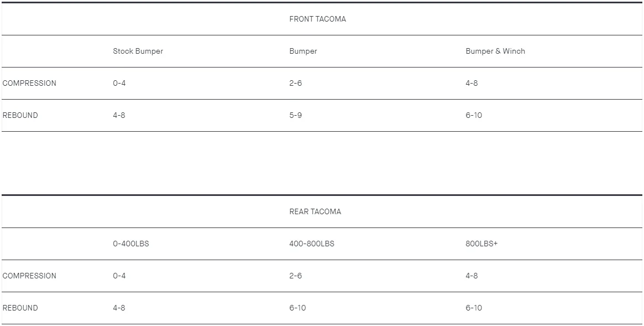The image size is (644, 326).
Task: Click the REAR TACOMA table heading
Action: point(315,211)
